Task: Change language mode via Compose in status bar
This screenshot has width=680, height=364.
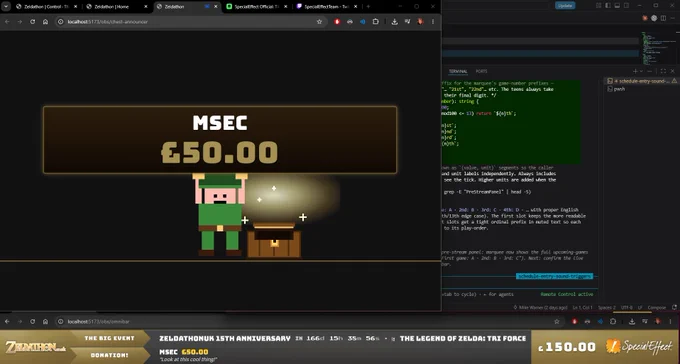Action: coord(657,307)
